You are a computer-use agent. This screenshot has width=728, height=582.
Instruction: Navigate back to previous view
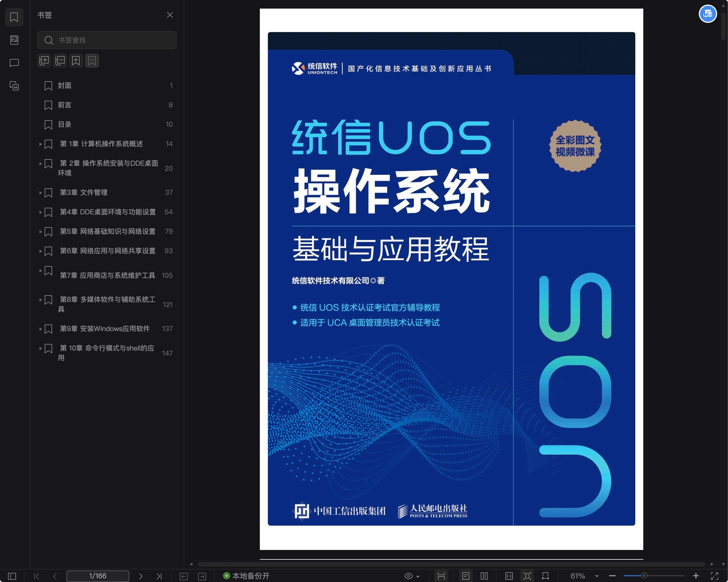[184, 576]
